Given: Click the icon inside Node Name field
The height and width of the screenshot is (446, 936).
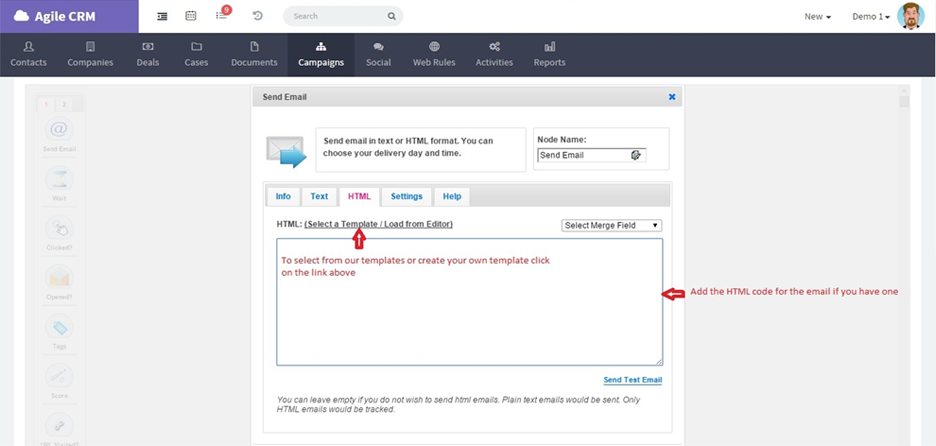Looking at the screenshot, I should coord(636,155).
